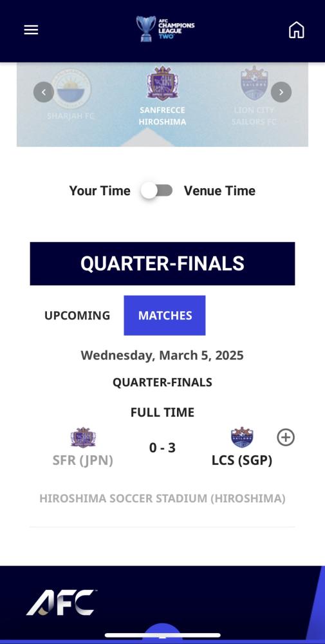325x644 pixels.
Task: Go to previous team with left arrow
Action: coord(44,92)
